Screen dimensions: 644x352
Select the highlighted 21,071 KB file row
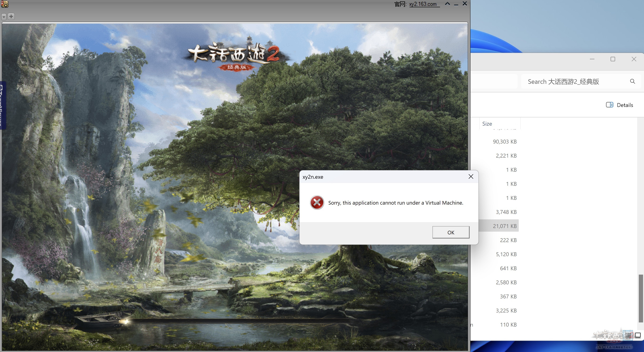tap(498, 226)
